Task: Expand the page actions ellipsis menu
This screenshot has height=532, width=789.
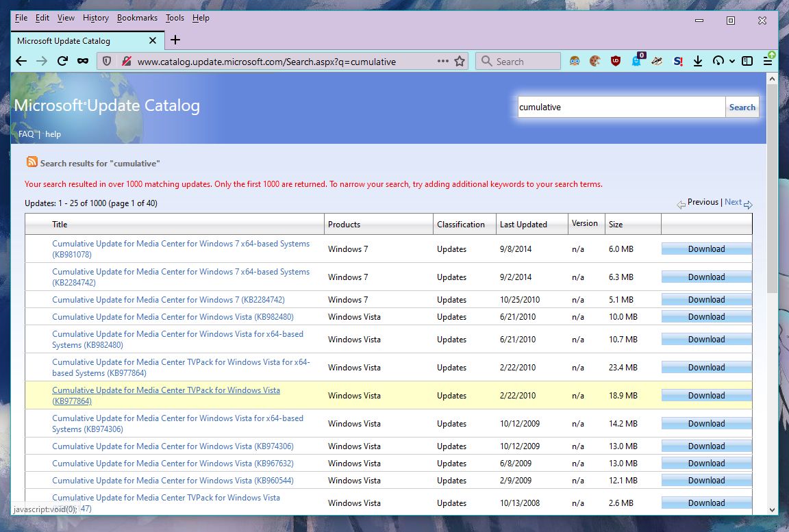Action: [x=443, y=61]
